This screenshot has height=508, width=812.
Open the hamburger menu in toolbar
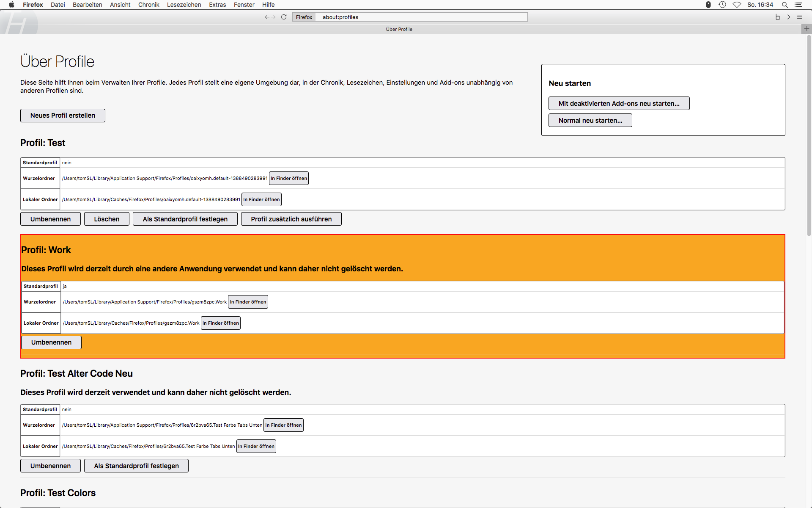click(800, 17)
